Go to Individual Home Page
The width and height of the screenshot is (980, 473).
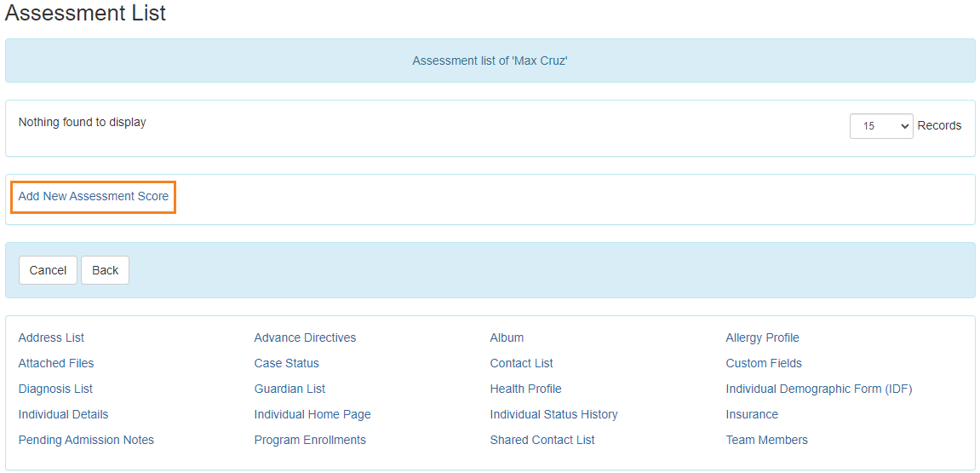coord(312,414)
